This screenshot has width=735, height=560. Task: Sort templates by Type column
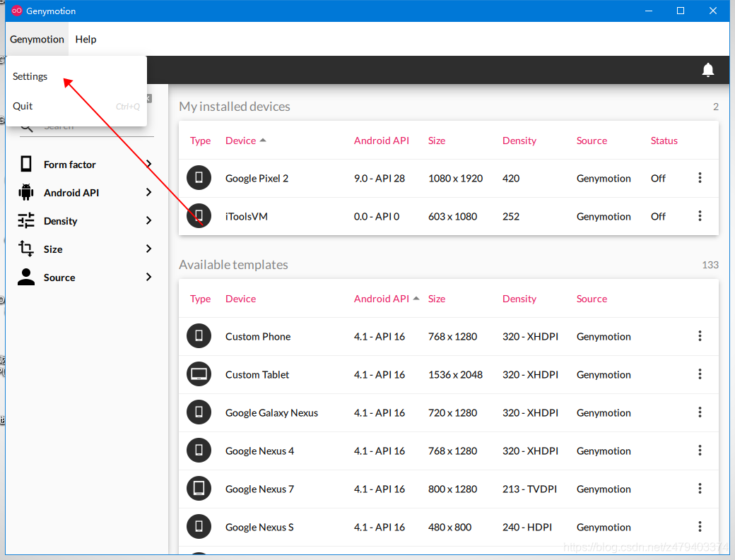pyautogui.click(x=200, y=299)
